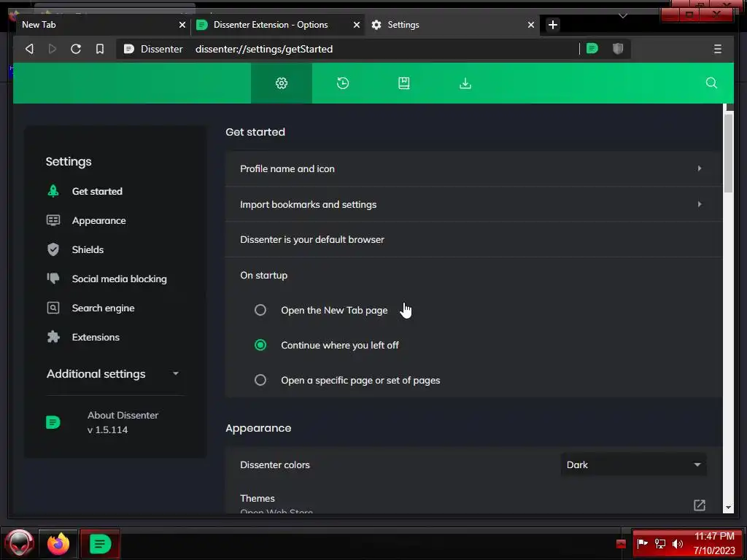Go to Shields settings section
747x560 pixels.
pos(88,249)
